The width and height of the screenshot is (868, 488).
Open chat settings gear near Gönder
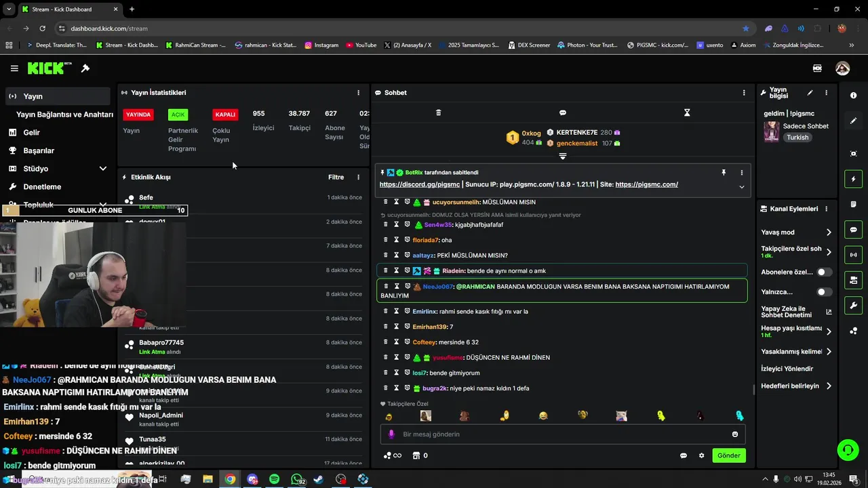click(x=702, y=455)
